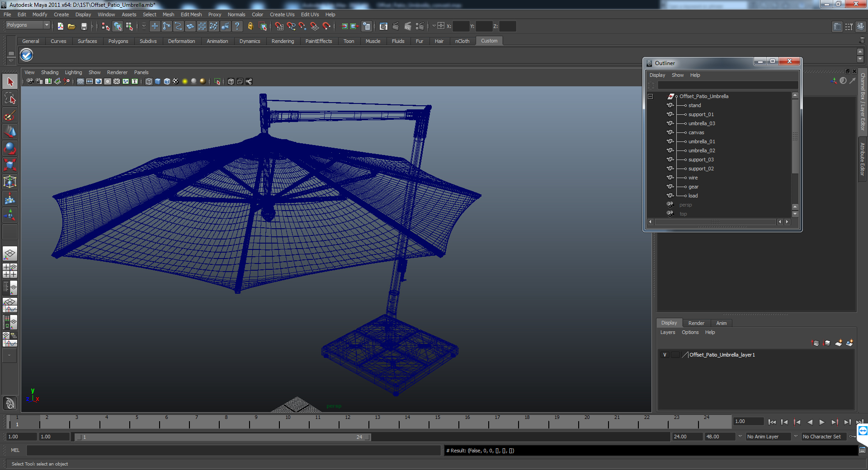Toggle wireframe display in viewport toolbar
This screenshot has width=868, height=470.
click(149, 81)
